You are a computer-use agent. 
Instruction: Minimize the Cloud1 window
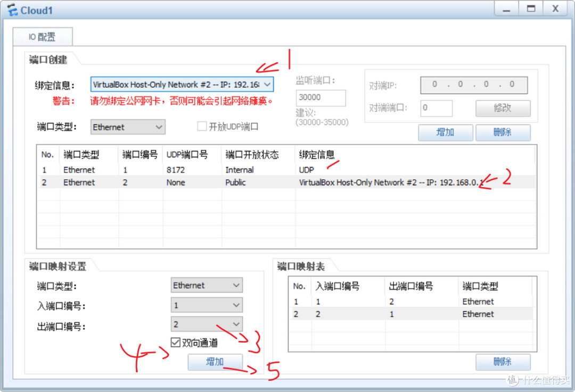coord(506,9)
